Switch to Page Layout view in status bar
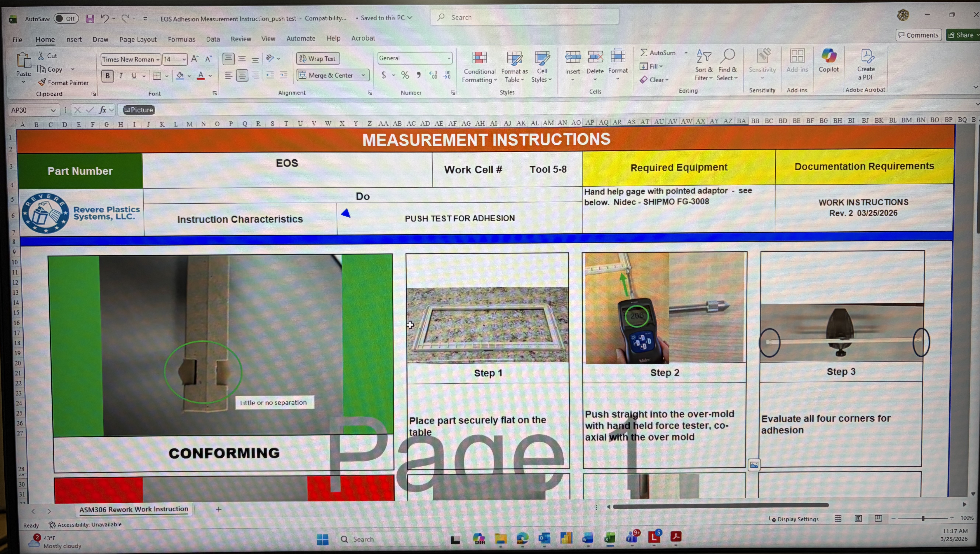 pyautogui.click(x=858, y=518)
